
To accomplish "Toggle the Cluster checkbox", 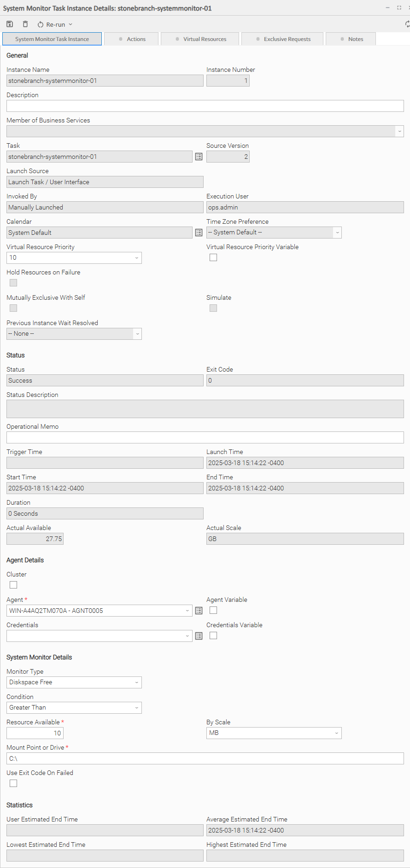I will pos(13,585).
